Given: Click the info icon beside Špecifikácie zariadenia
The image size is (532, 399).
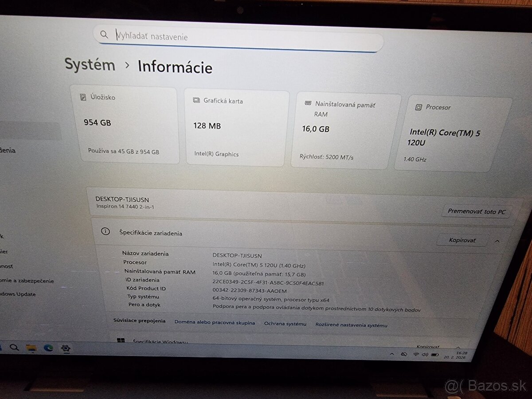Looking at the screenshot, I should point(106,231).
